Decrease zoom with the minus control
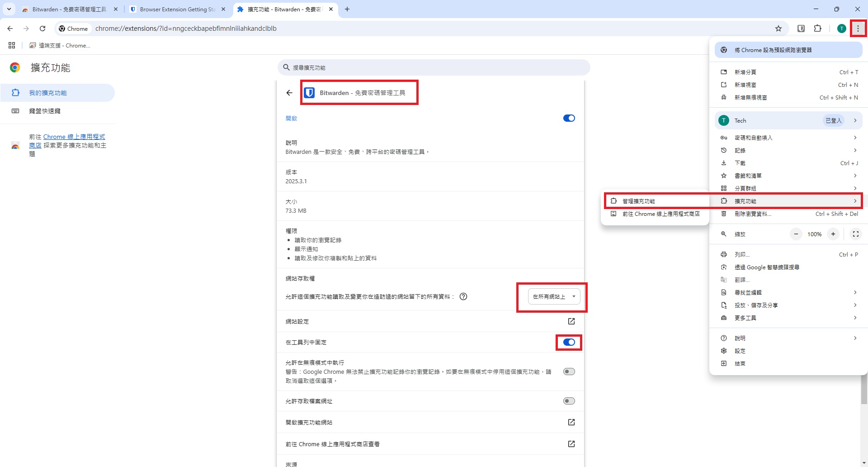The image size is (868, 467). click(796, 234)
